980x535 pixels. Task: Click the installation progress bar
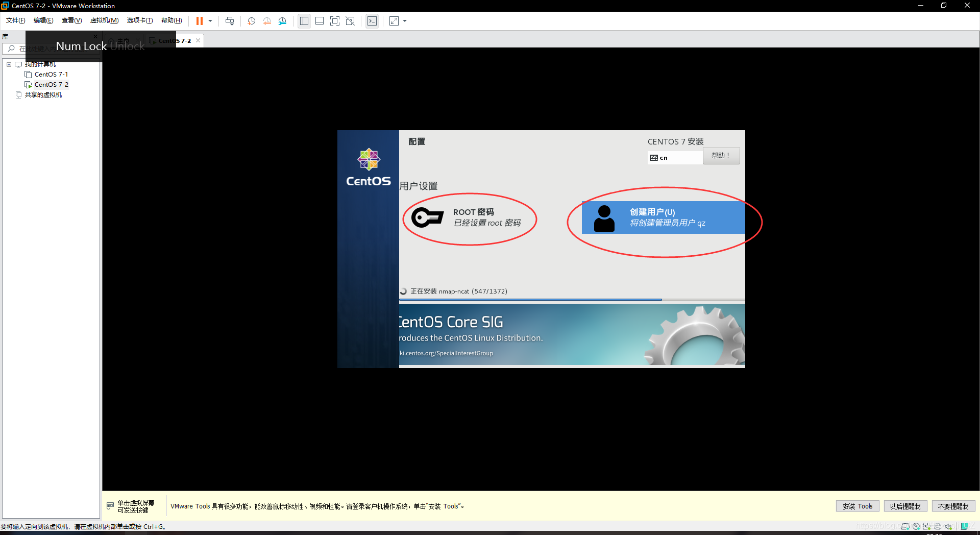point(572,300)
